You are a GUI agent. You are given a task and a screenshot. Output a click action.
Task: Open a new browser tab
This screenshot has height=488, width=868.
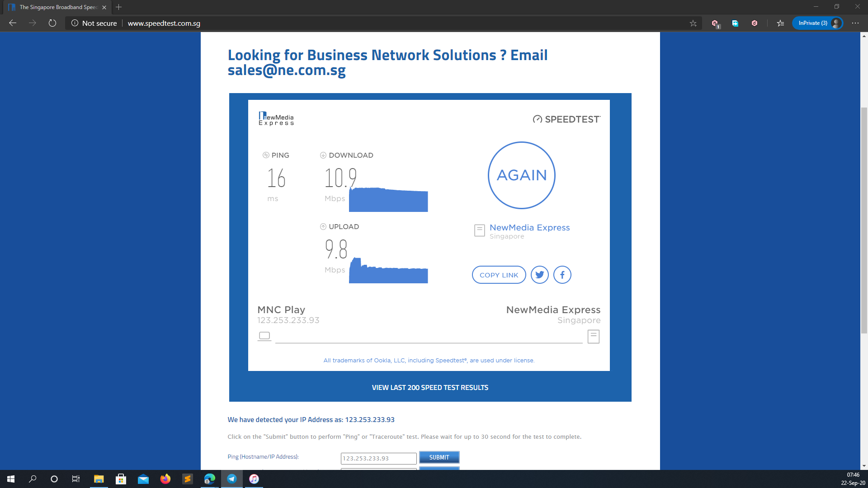click(119, 7)
